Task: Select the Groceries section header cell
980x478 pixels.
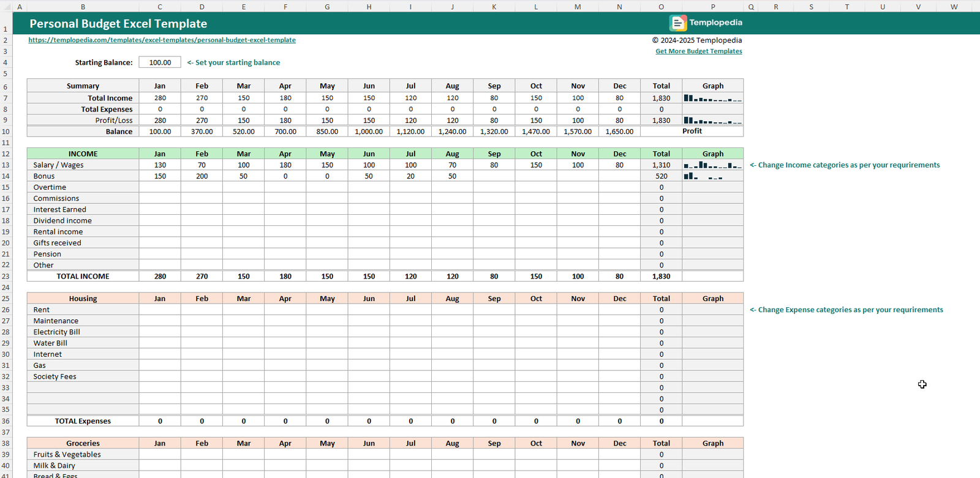Action: pos(83,443)
